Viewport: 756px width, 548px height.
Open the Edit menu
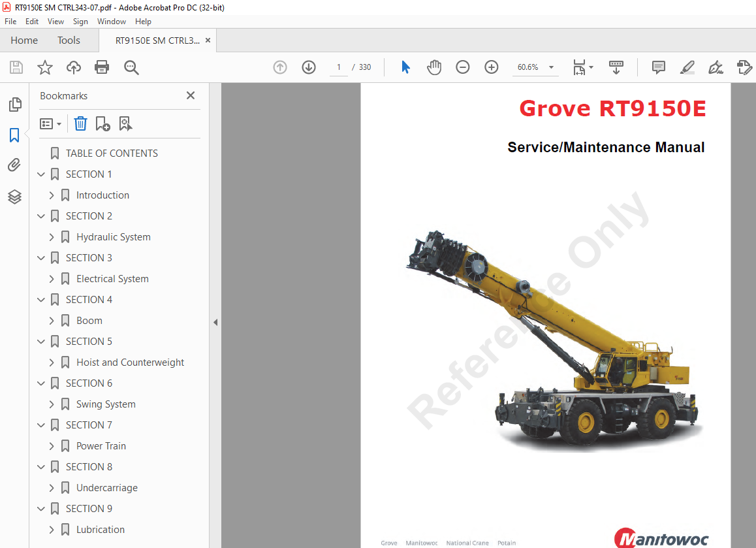coord(32,21)
